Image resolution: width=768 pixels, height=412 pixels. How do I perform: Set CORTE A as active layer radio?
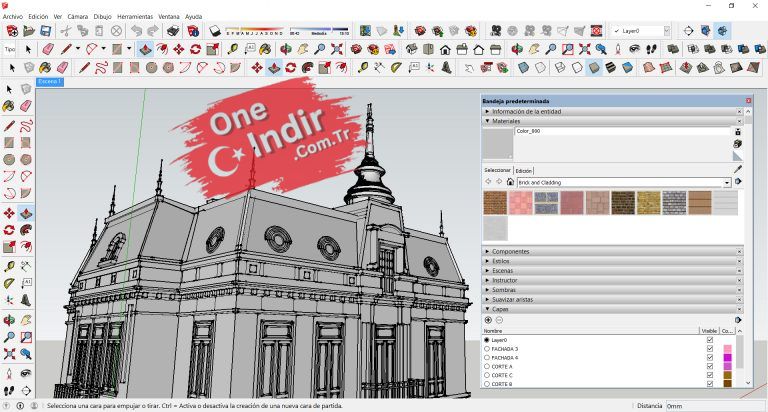(x=487, y=366)
